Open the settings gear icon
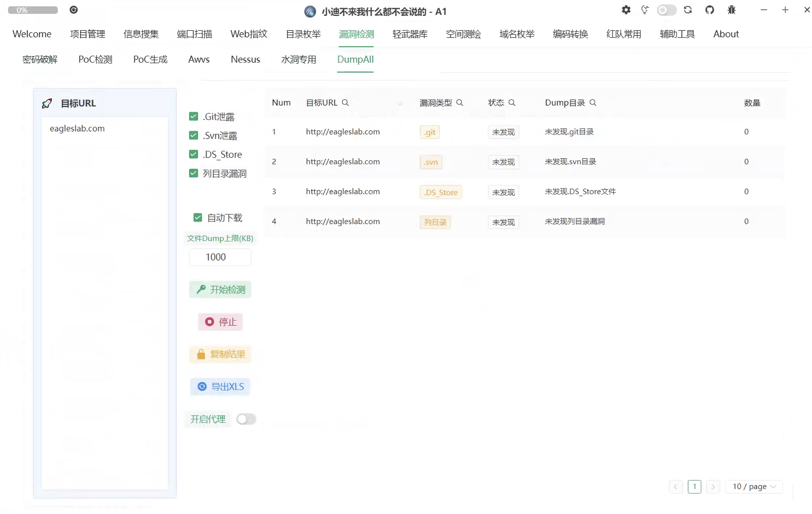812x514 pixels. (626, 10)
